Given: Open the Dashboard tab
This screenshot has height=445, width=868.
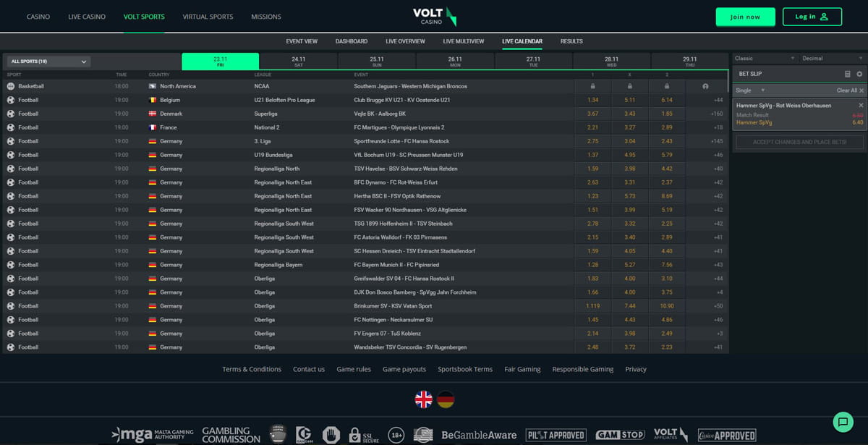Looking at the screenshot, I should coord(352,41).
